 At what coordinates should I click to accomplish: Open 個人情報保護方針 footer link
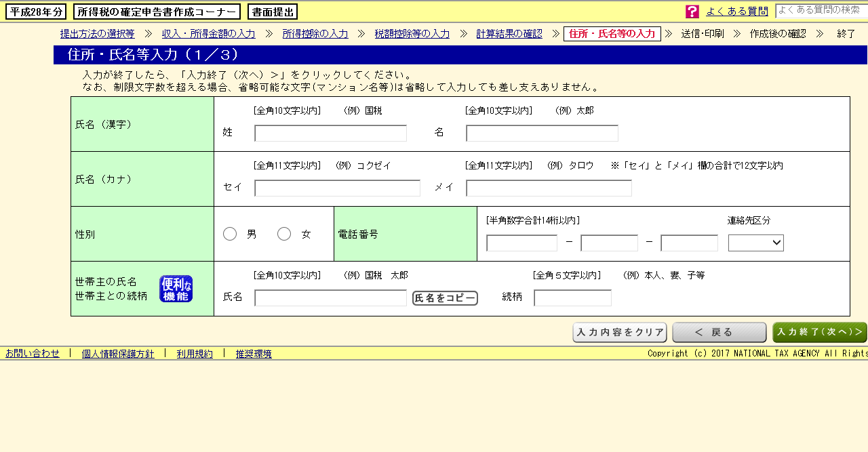(117, 354)
